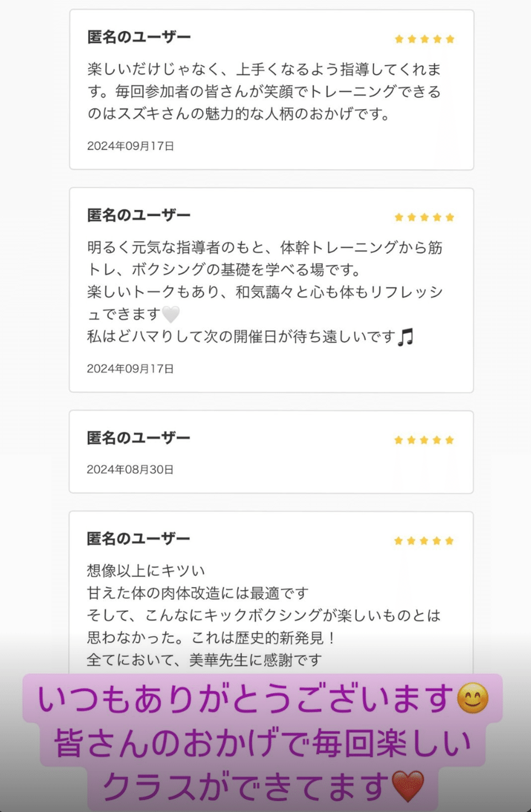The width and height of the screenshot is (531, 812).
Task: Select the 匿名のユーザー name above 明るく元気な指導者
Action: click(139, 215)
